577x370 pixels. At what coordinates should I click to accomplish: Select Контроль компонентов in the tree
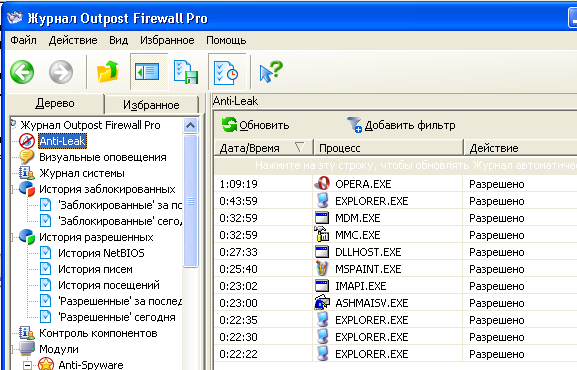(x=98, y=333)
